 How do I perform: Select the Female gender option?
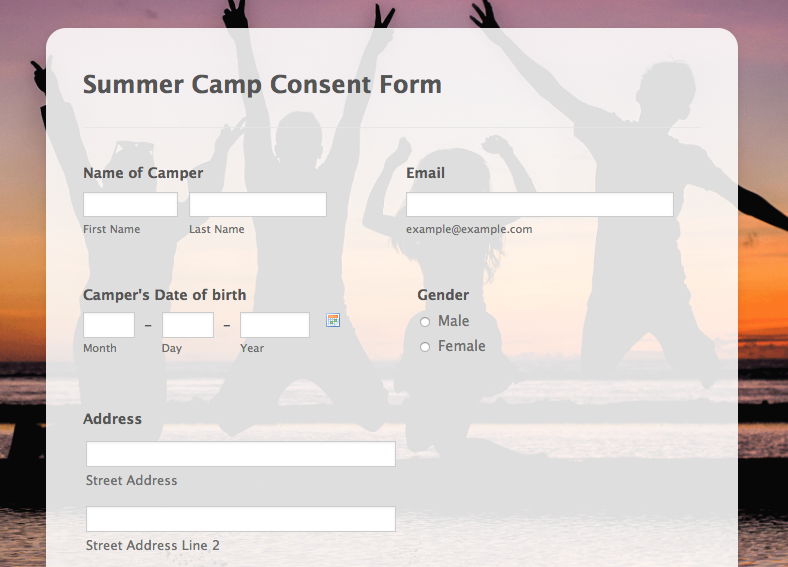[x=425, y=347]
